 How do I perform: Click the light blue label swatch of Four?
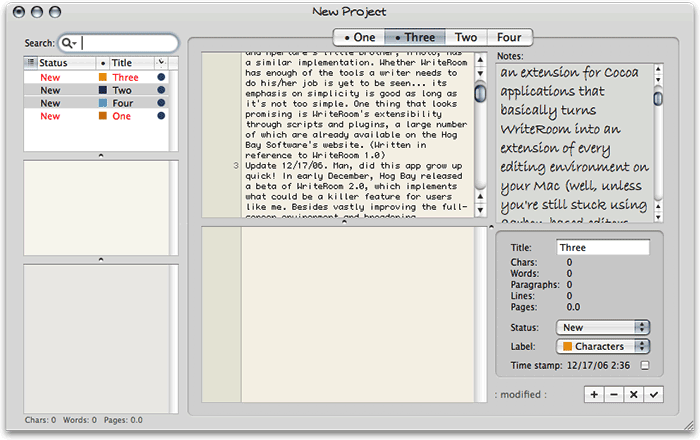pyautogui.click(x=103, y=103)
